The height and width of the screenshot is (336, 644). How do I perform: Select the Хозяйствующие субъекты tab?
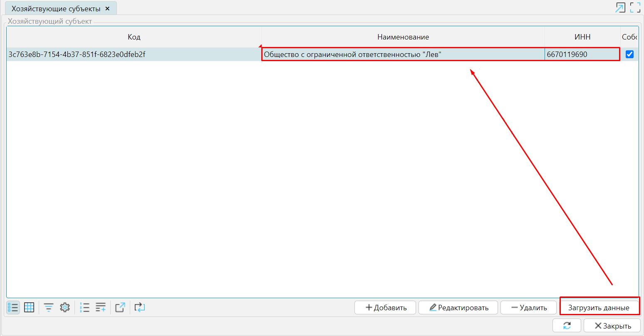point(56,9)
